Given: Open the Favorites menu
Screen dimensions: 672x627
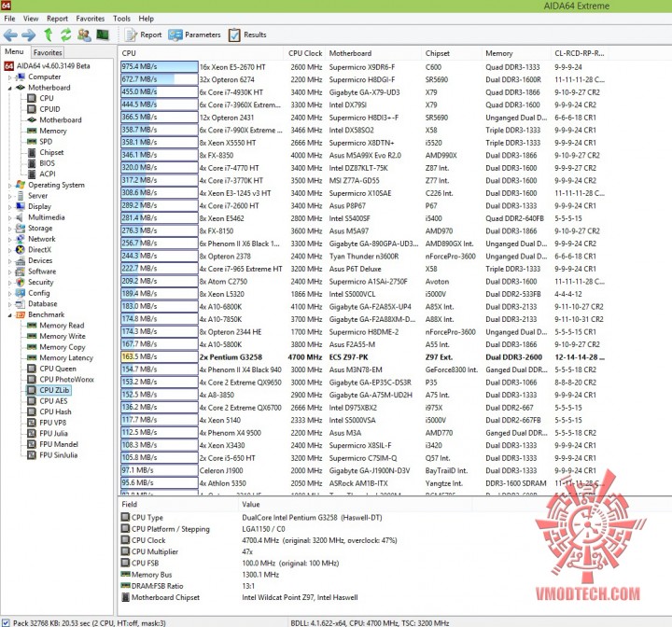Looking at the screenshot, I should click(91, 19).
